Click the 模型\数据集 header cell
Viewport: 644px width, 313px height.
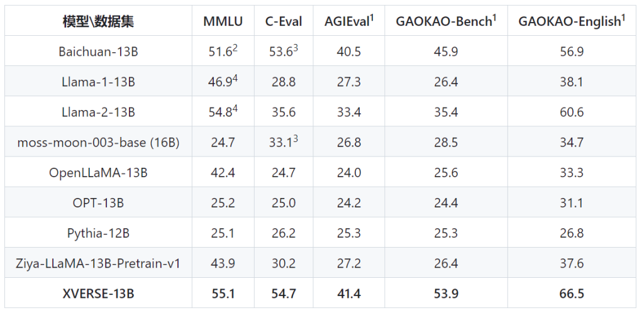[x=98, y=21]
